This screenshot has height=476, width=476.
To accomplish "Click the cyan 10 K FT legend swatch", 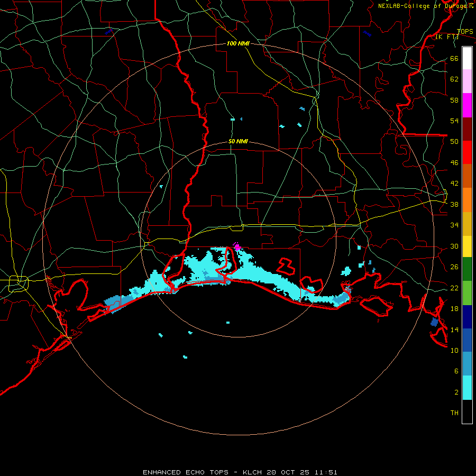I will tap(467, 388).
